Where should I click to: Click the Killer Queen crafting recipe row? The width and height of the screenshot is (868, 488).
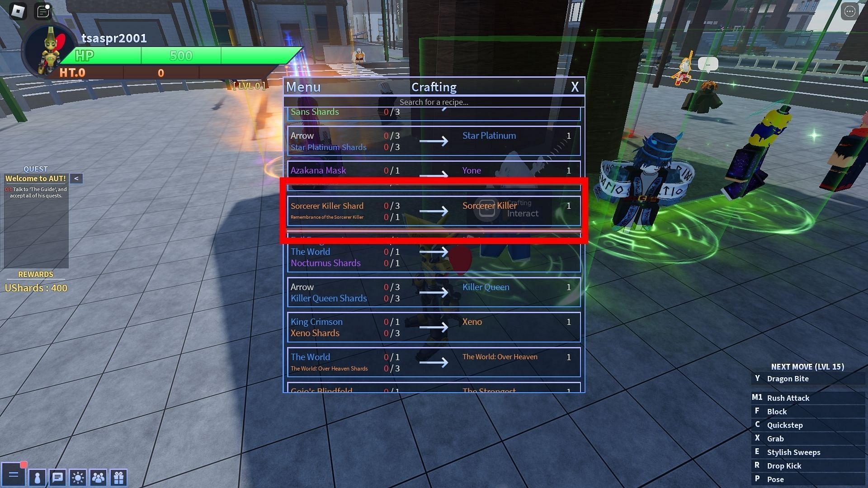[434, 292]
